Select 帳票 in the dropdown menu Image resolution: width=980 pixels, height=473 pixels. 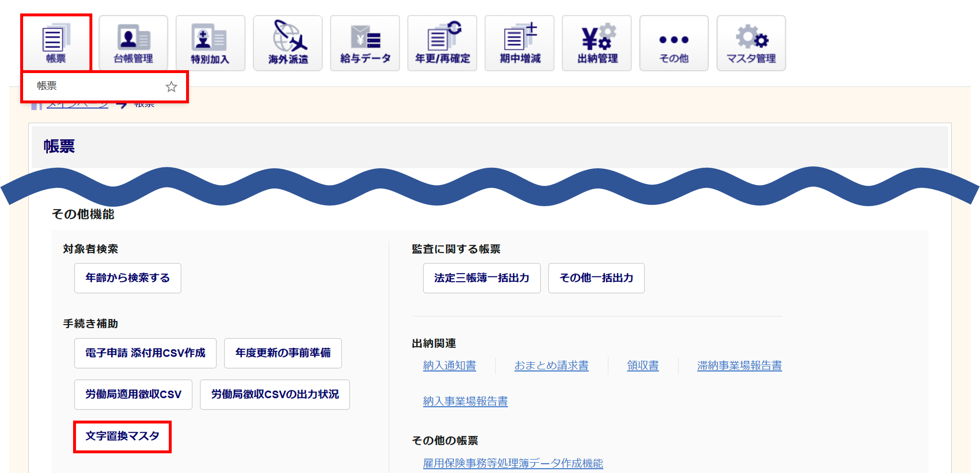click(104, 87)
